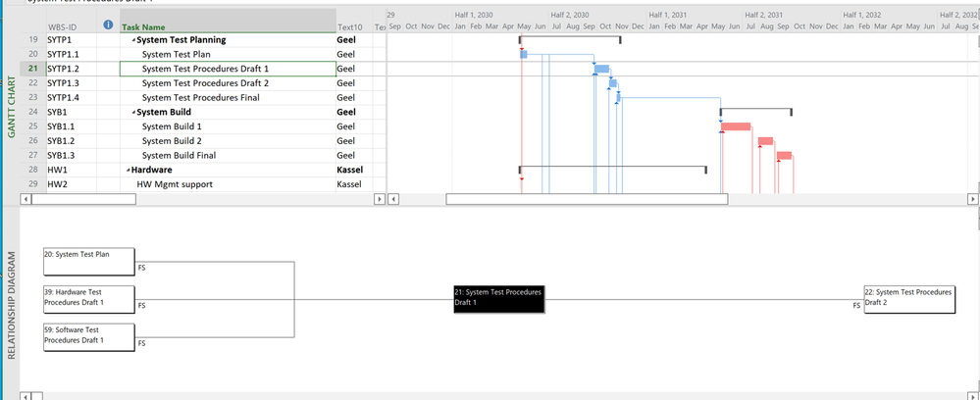Select row number 20
The width and height of the screenshot is (980, 400).
tap(32, 54)
